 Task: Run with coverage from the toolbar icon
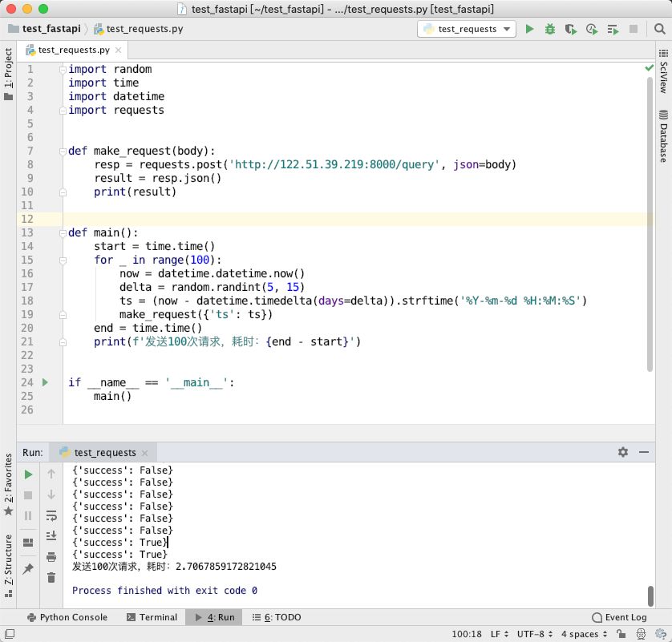click(x=570, y=29)
